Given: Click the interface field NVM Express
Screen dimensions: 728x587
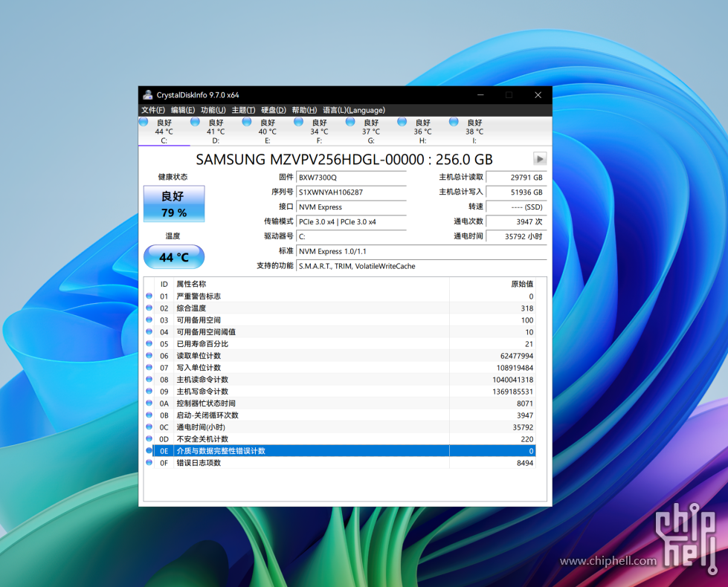Looking at the screenshot, I should [351, 207].
